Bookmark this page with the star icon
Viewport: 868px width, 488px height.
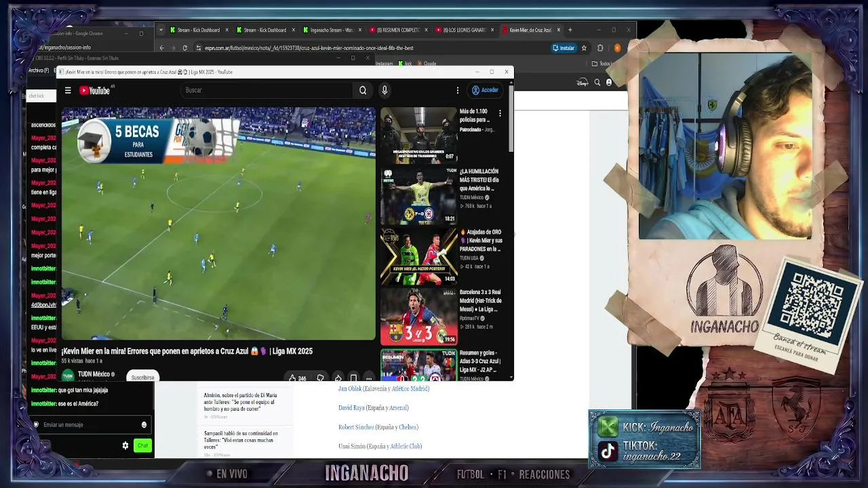(584, 48)
